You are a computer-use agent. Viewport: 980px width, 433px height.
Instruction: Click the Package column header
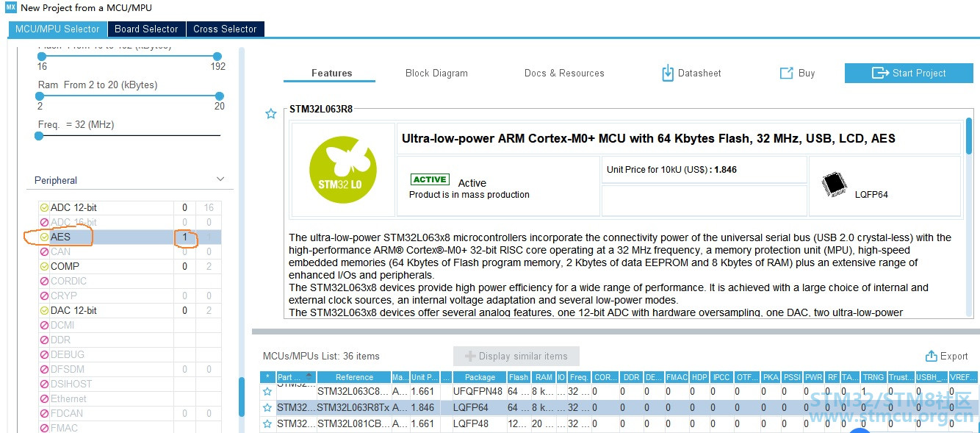coord(480,377)
